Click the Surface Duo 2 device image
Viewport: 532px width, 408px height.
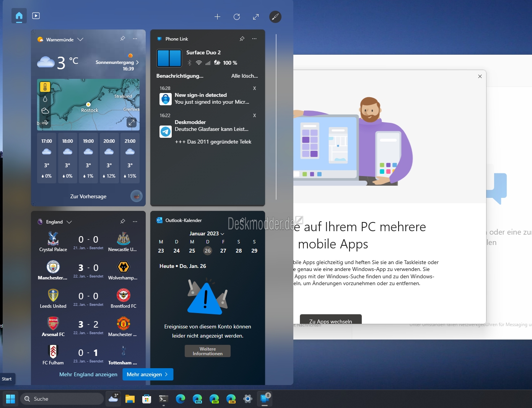point(169,58)
